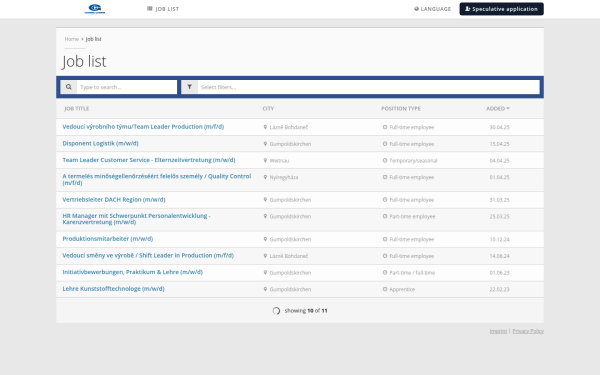Click location pin beside Weitnau

pos(265,160)
